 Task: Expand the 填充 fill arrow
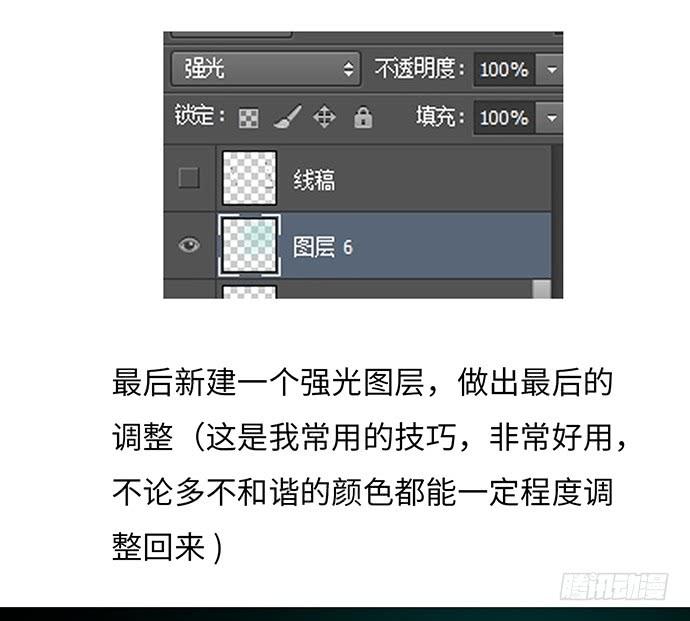click(551, 118)
